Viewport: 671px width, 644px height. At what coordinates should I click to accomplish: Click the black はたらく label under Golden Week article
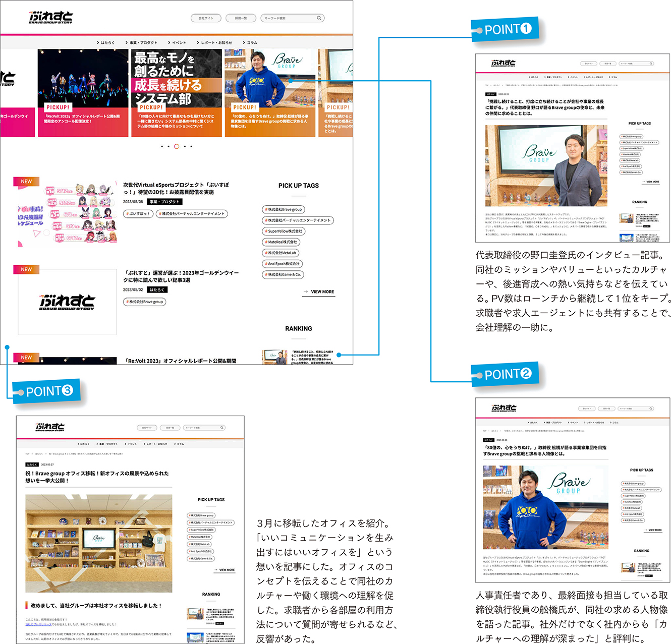(157, 290)
